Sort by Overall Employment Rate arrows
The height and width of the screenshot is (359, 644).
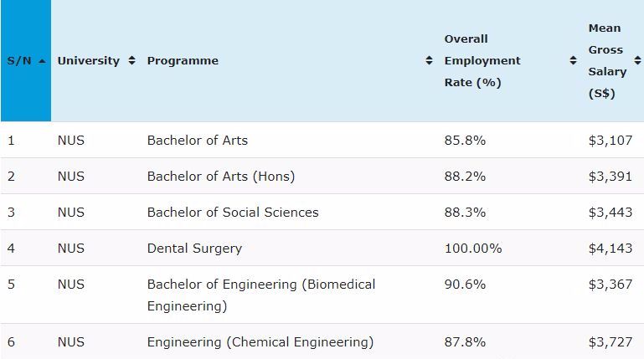point(573,61)
